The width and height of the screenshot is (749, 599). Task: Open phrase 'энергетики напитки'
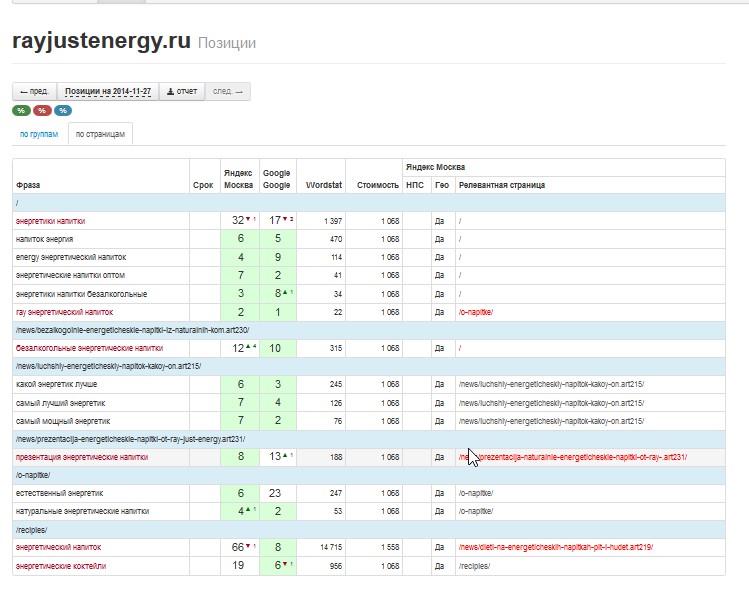[50, 221]
